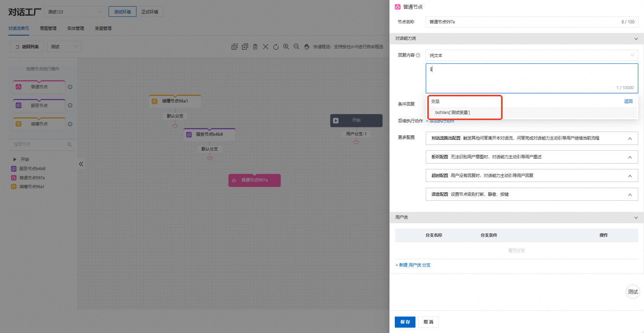Collapse the 对话能力说 section
Viewport: 644px width, 333px height.
[x=636, y=39]
